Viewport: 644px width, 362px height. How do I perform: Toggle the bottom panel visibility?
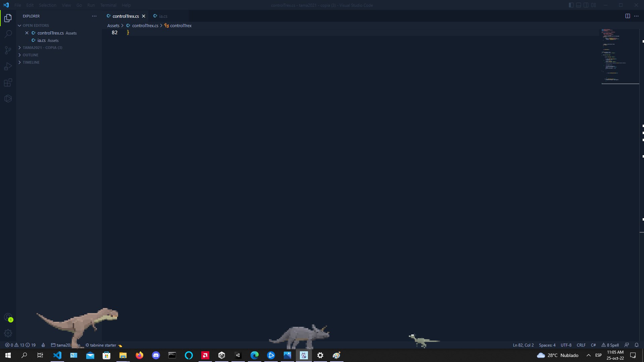point(579,5)
